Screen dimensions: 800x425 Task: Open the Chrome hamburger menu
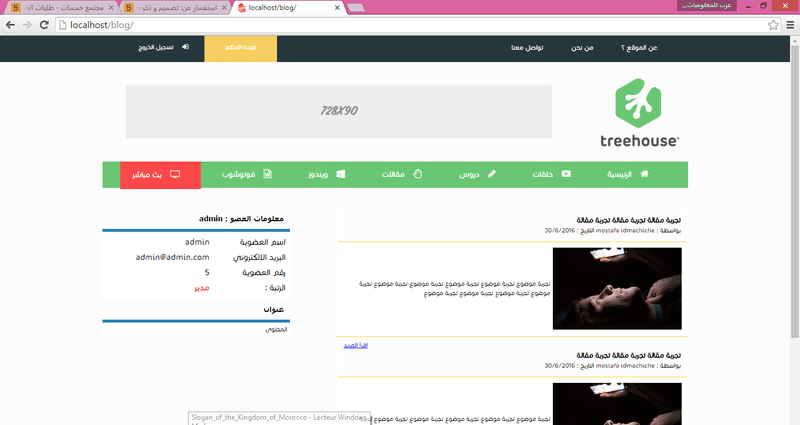point(790,25)
